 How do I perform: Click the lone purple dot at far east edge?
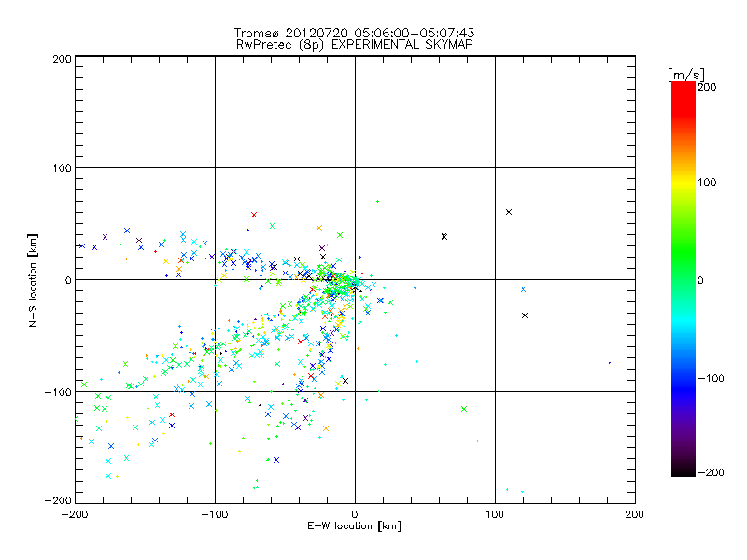point(610,363)
